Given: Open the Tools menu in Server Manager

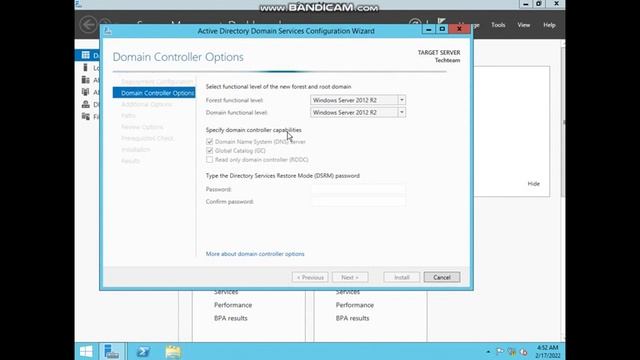Looking at the screenshot, I should tap(498, 25).
